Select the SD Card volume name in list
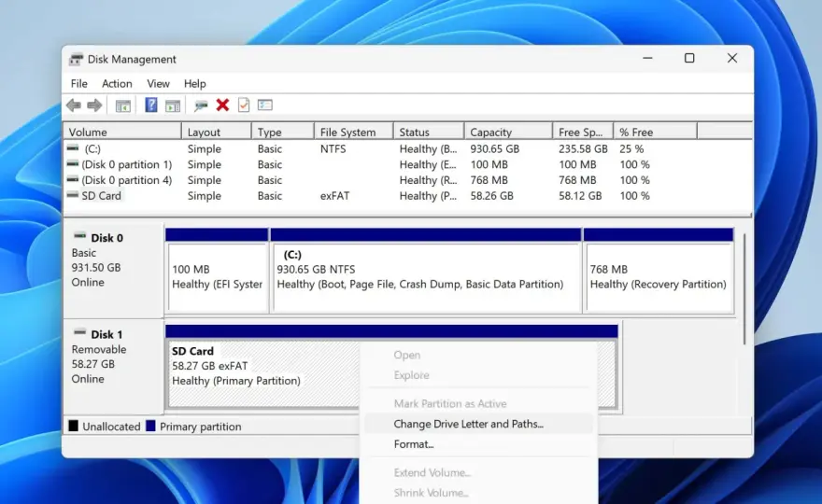822x504 pixels. [x=101, y=196]
